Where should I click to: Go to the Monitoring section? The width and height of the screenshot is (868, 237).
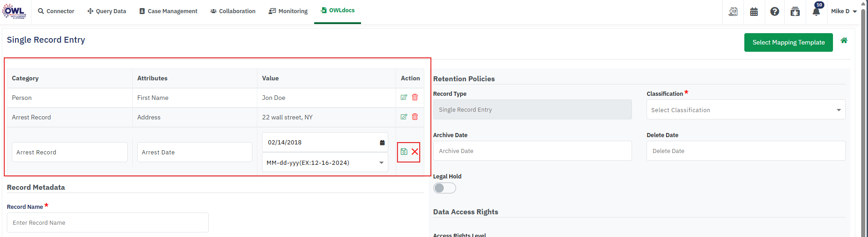(288, 11)
